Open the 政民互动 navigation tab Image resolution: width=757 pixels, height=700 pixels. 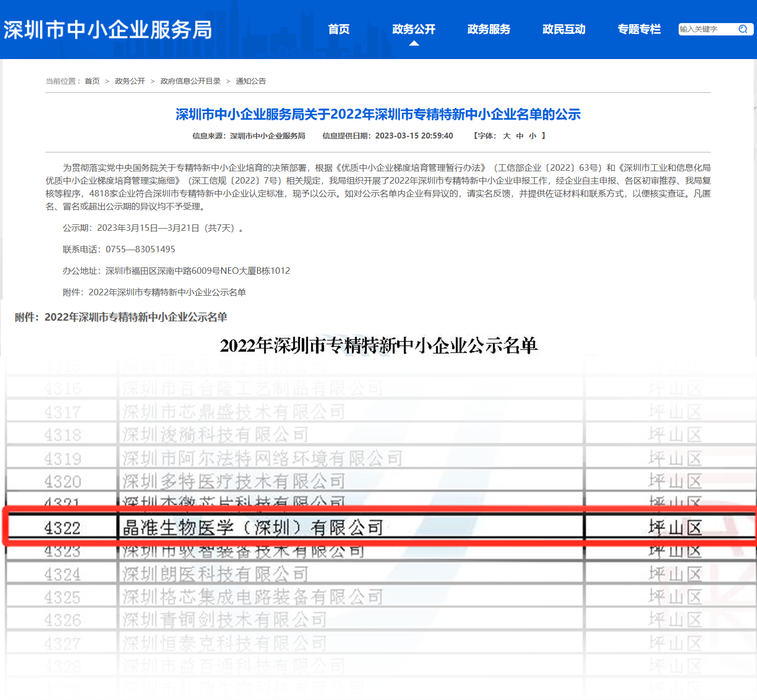click(564, 29)
